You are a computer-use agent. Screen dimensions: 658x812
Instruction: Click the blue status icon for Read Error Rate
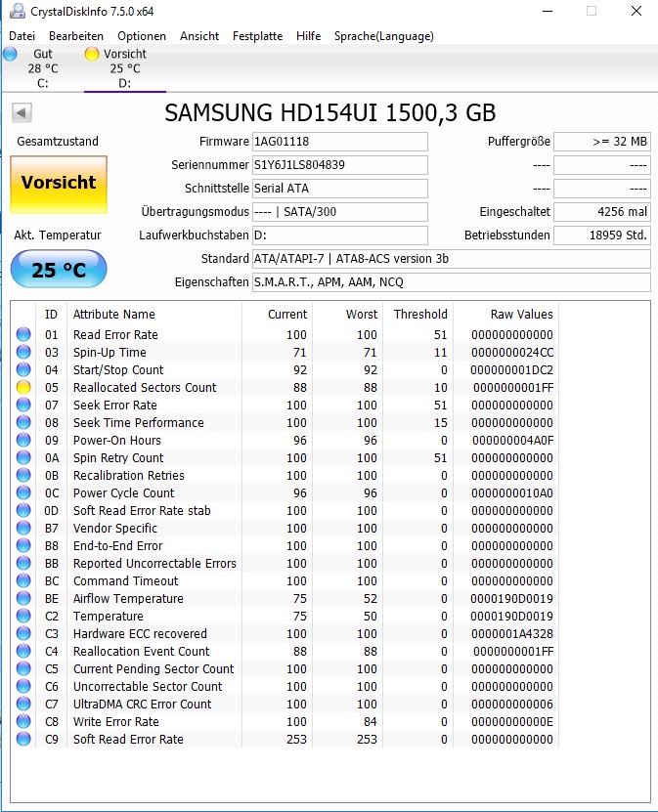(x=23, y=334)
